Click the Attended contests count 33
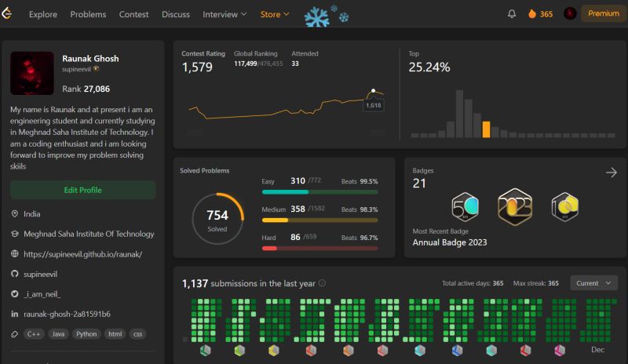 tap(295, 64)
